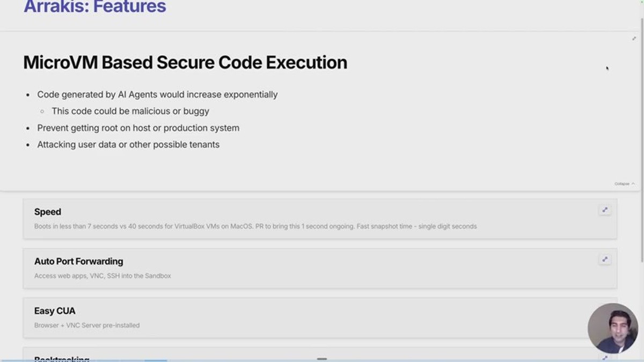Expand the MicroVM section to fullscreen
This screenshot has width=644, height=362.
click(x=634, y=39)
